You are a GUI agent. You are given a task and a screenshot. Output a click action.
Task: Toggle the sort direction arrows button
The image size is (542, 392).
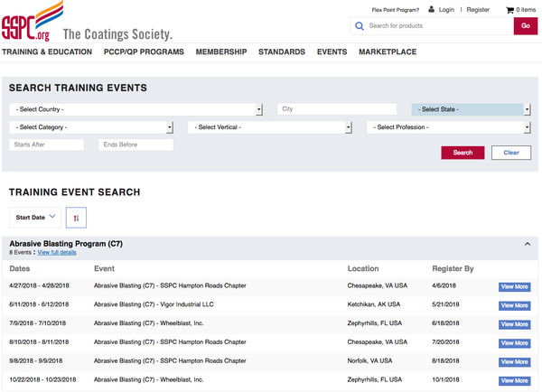pos(76,218)
